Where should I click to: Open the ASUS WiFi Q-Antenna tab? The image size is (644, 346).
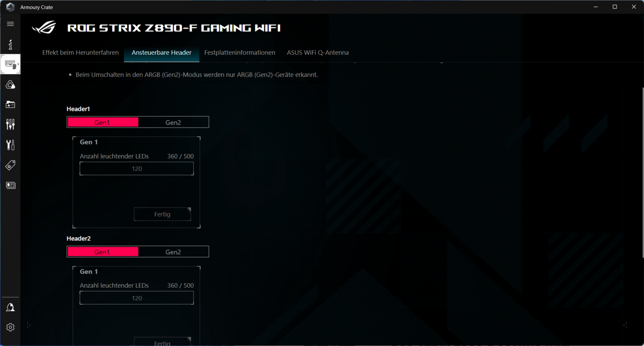[317, 52]
